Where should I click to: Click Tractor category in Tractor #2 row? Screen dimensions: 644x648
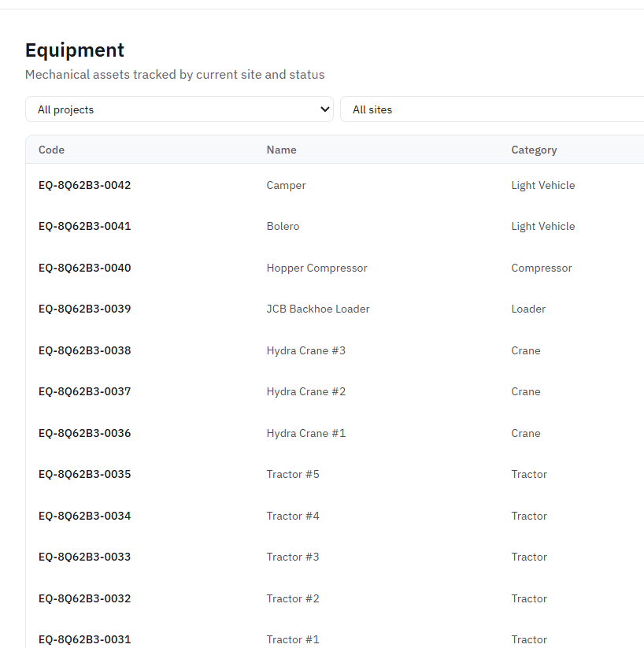[529, 598]
